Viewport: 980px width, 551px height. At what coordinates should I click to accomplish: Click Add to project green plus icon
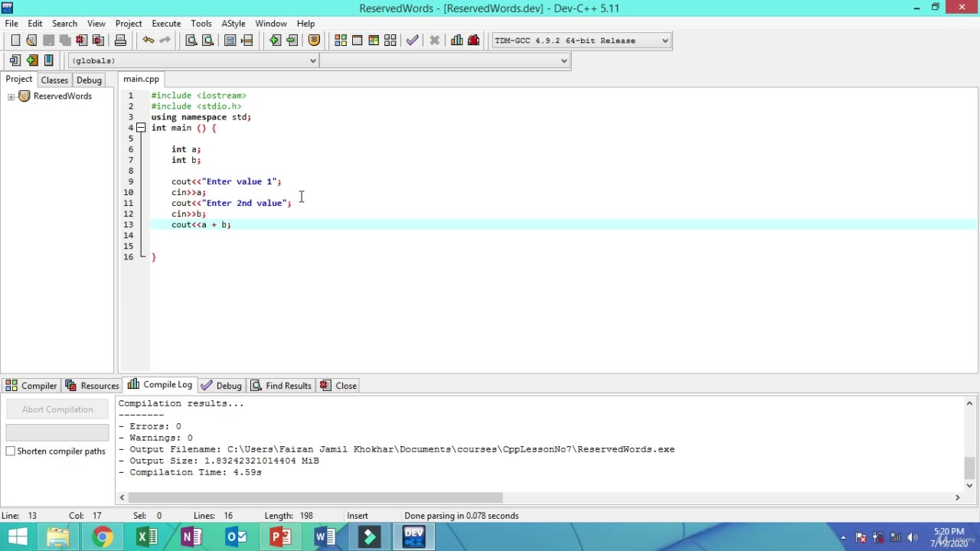[275, 41]
